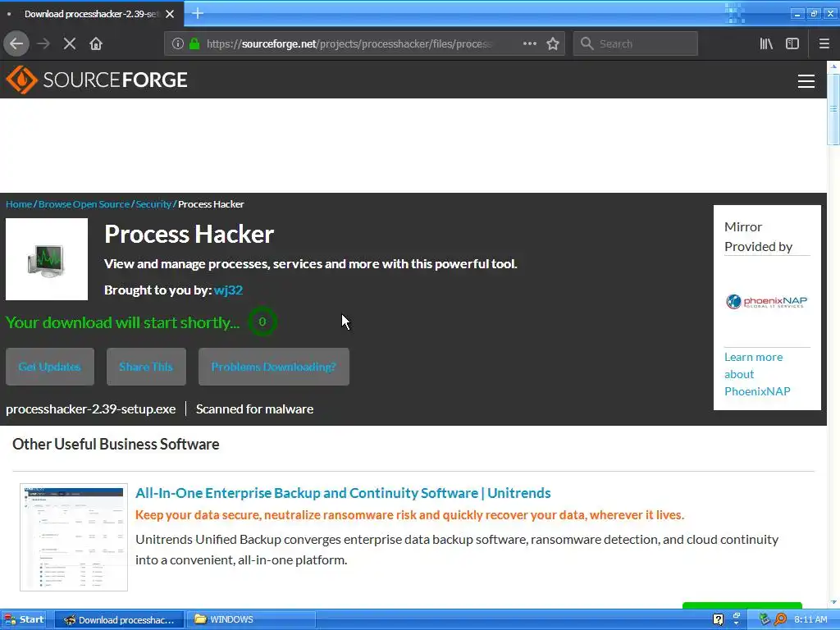Click the phoenixNAP mirror logo
The image size is (840, 630).
[767, 302]
